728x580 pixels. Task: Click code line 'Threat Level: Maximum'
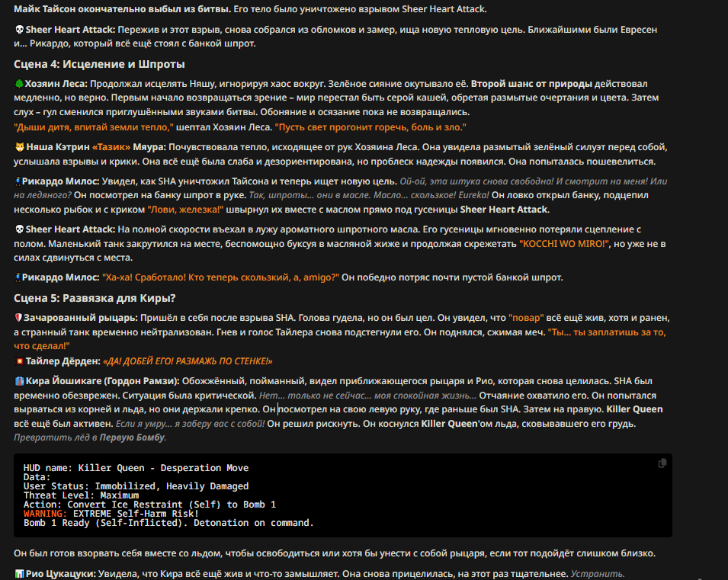coord(82,495)
